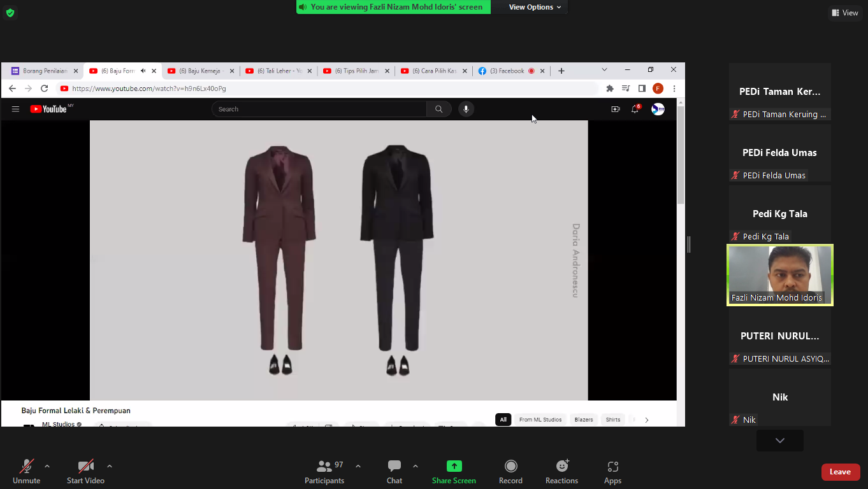
Task: Click the green encryption shield icon
Action: pyautogui.click(x=10, y=12)
